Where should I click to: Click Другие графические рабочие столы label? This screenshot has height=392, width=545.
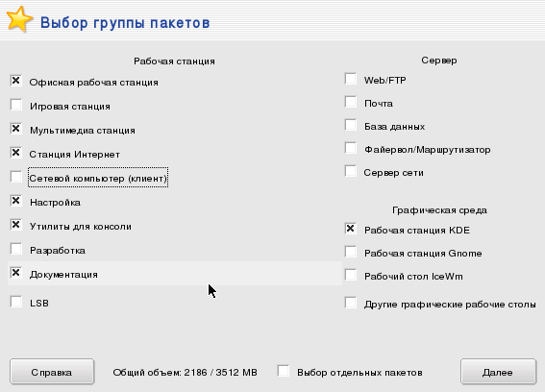450,305
